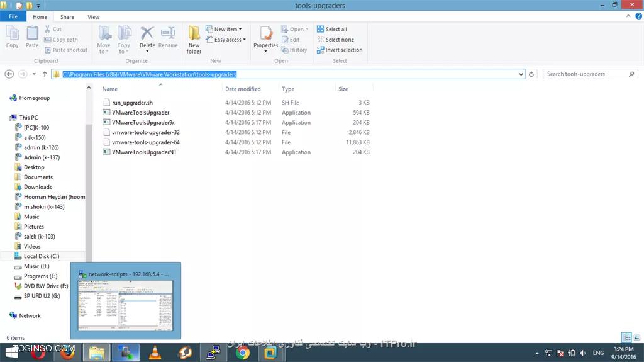Viewport: 644px width, 362px height.
Task: Open Explorer help question mark icon
Action: coord(639,16)
